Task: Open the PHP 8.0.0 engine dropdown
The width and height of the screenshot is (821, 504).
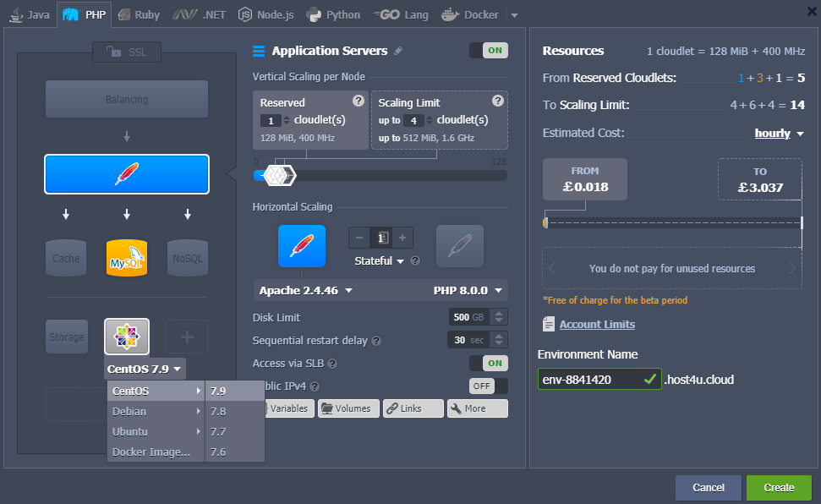Action: click(x=468, y=290)
